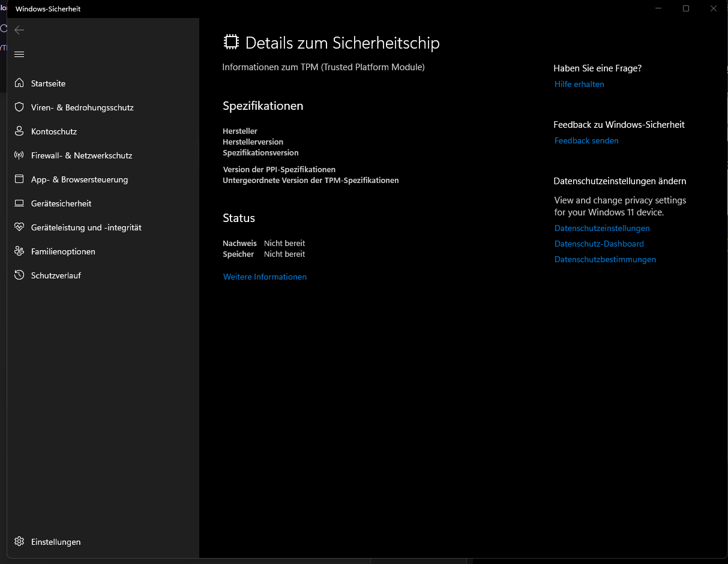Open the Datenschutz-Dashboard link

coord(599,244)
